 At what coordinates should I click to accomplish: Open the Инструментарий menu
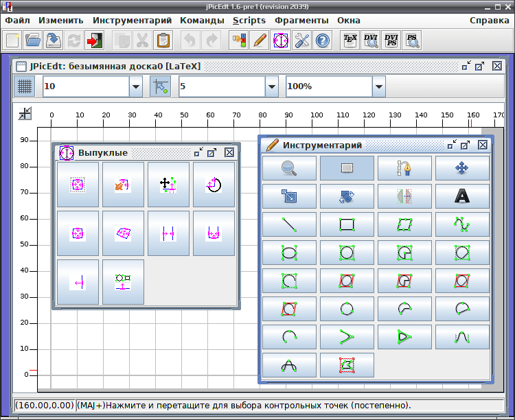(x=132, y=21)
